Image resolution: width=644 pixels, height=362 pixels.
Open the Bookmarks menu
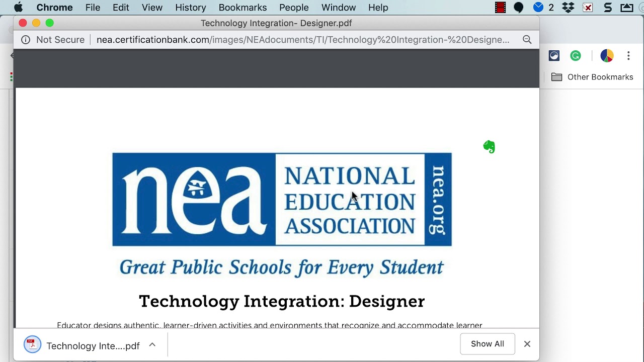pos(243,8)
